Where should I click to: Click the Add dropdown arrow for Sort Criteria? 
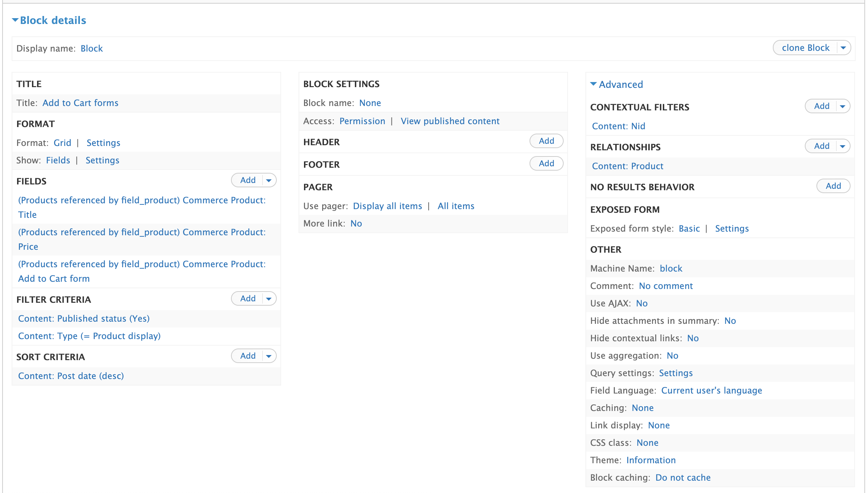[x=269, y=356]
